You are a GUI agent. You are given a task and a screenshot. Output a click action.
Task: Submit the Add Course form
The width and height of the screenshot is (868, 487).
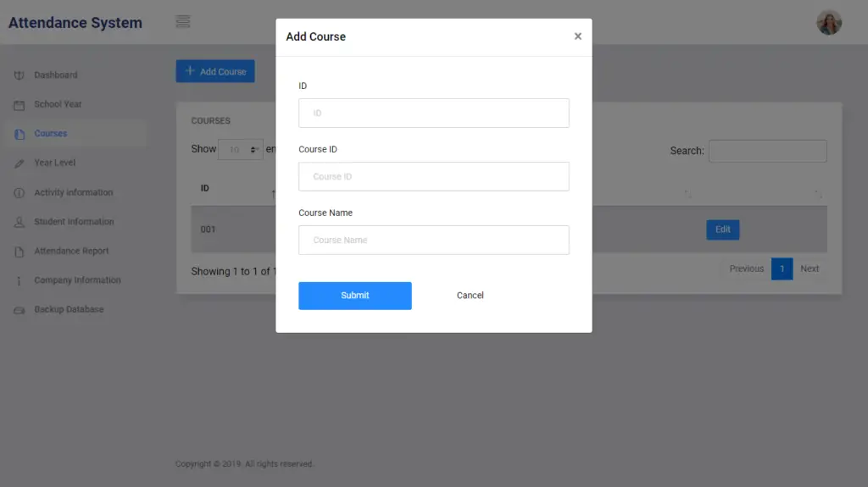tap(355, 296)
